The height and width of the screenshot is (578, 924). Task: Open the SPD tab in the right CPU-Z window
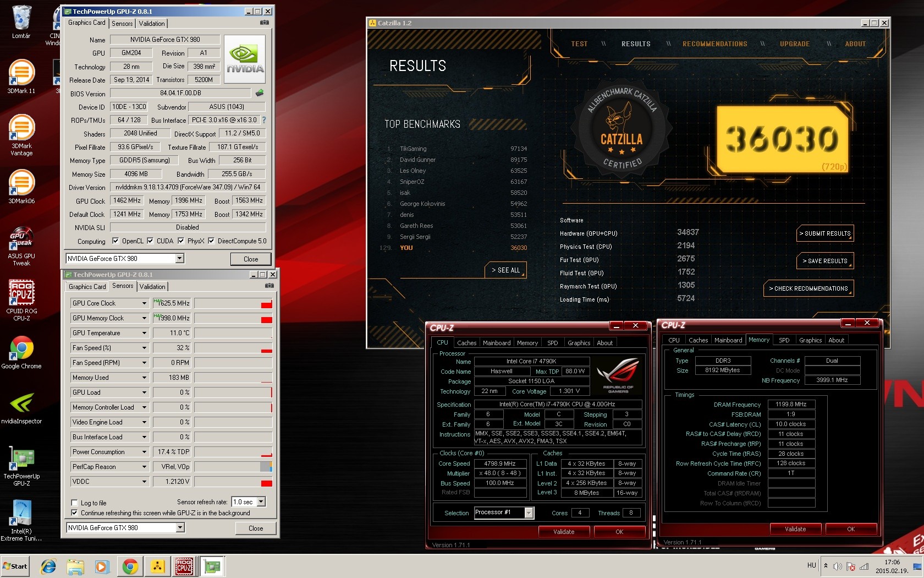[784, 340]
